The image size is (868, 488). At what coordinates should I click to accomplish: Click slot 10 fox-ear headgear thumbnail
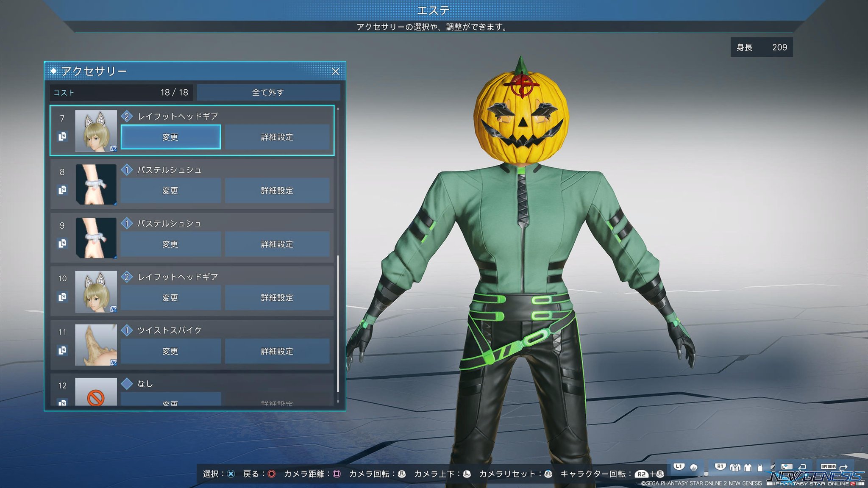click(96, 291)
